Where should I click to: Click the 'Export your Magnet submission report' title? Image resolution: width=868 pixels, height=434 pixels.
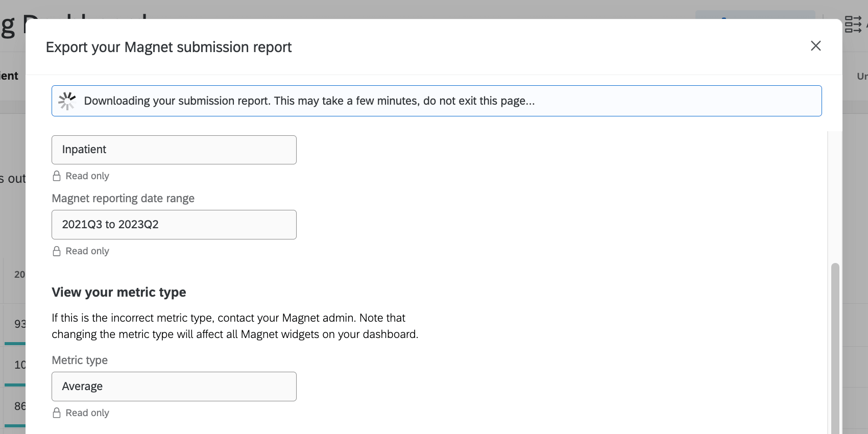point(168,47)
